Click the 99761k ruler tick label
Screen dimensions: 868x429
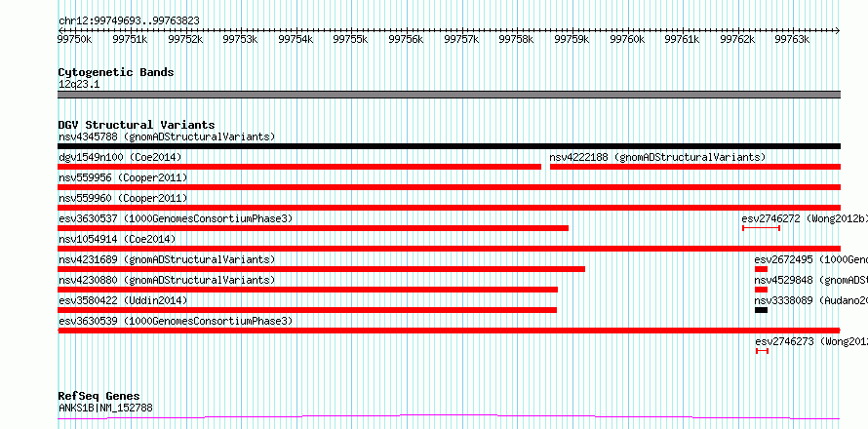[682, 39]
